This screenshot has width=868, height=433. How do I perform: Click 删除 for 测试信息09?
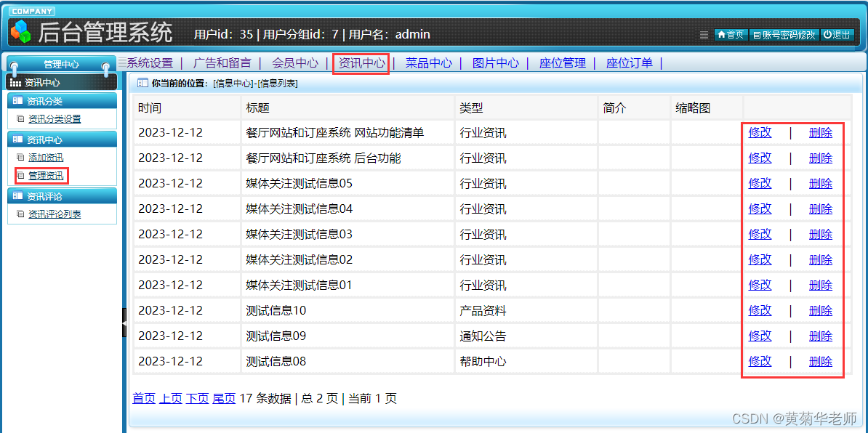click(821, 336)
